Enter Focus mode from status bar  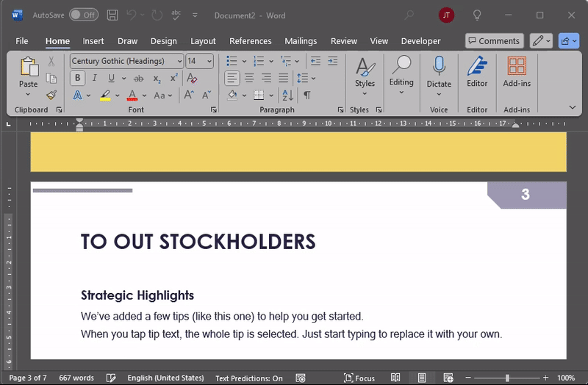(359, 378)
